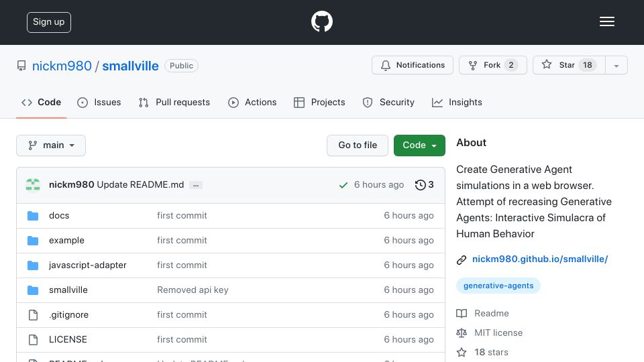Click the LICENSE file icon
Screen dimensions: 644x362
point(33,339)
